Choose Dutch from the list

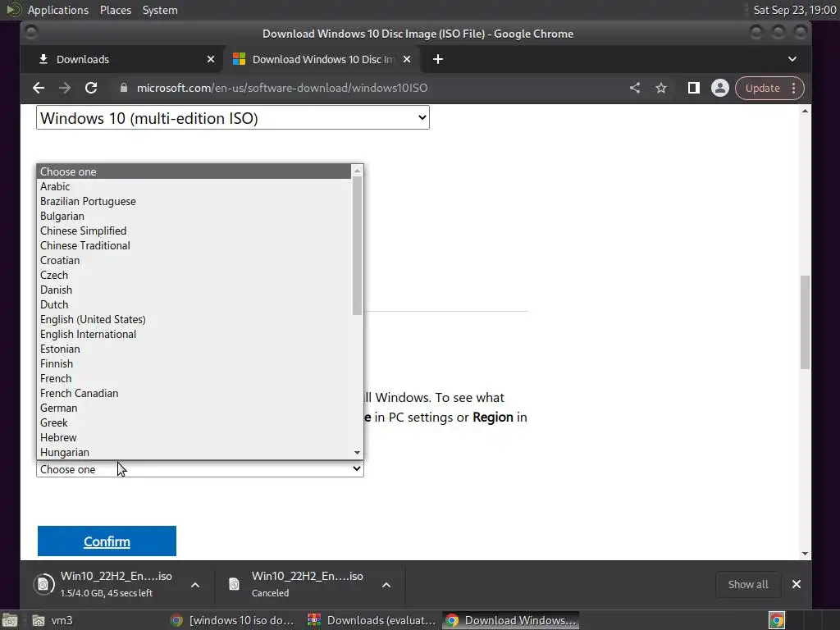(x=195, y=304)
